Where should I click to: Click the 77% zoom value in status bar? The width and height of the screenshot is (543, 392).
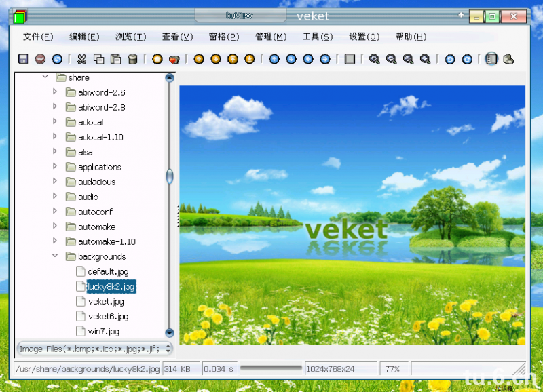click(x=392, y=369)
